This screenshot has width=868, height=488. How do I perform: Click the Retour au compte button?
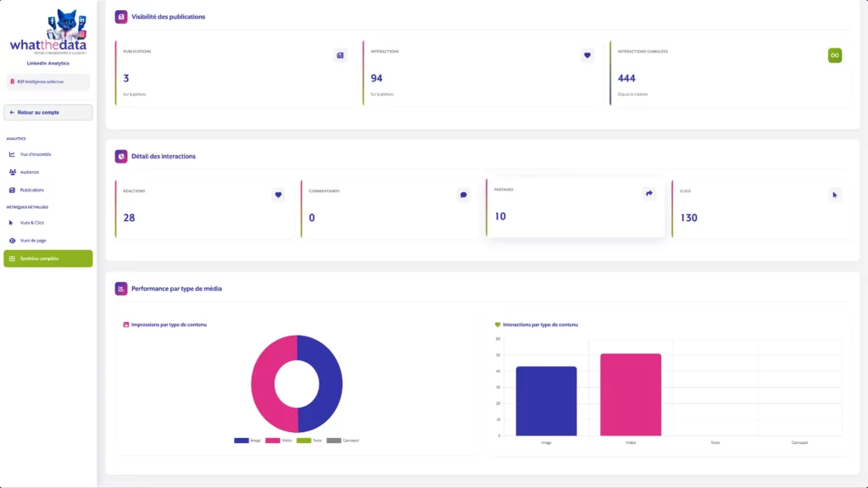(x=47, y=113)
